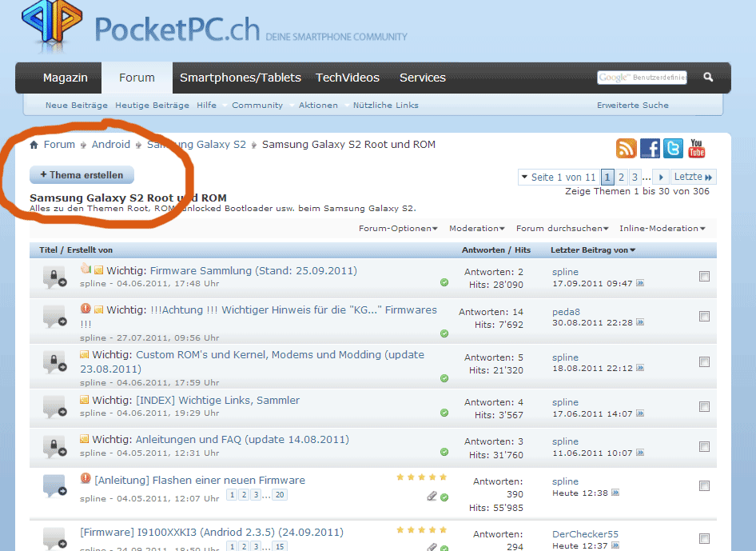
Task: Go to last post dated 18.08.2011 22:12
Action: click(x=640, y=368)
